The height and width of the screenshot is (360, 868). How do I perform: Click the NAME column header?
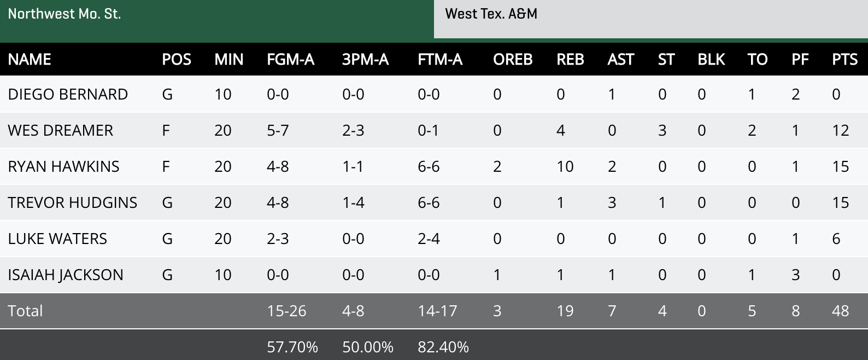[30, 59]
